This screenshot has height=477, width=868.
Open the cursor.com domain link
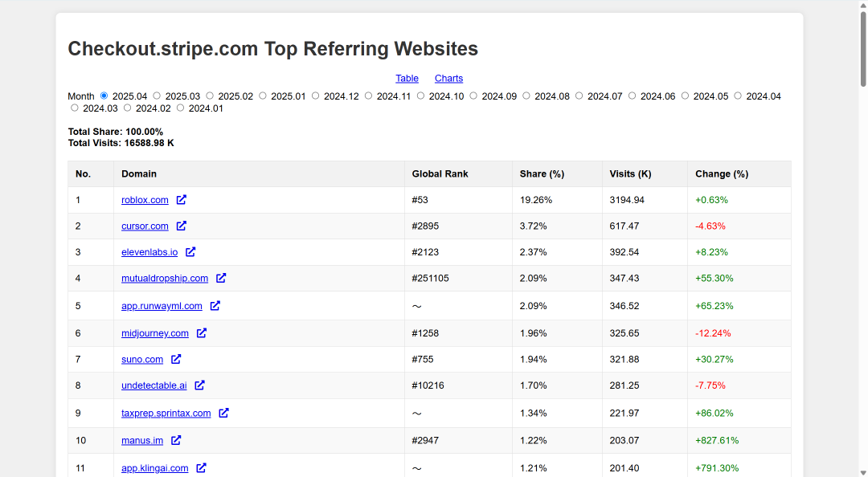pyautogui.click(x=145, y=226)
